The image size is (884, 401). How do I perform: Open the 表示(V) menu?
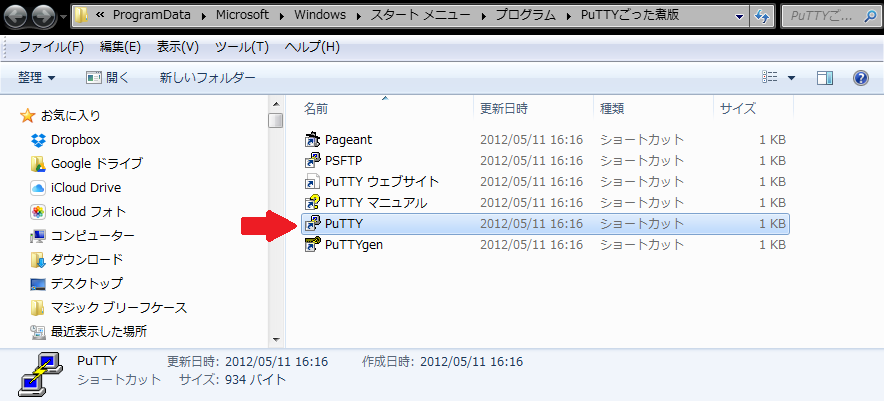tap(178, 47)
